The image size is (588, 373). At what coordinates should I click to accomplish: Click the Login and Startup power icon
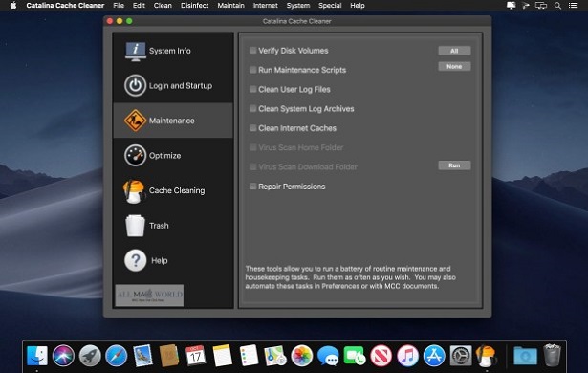[x=135, y=85]
